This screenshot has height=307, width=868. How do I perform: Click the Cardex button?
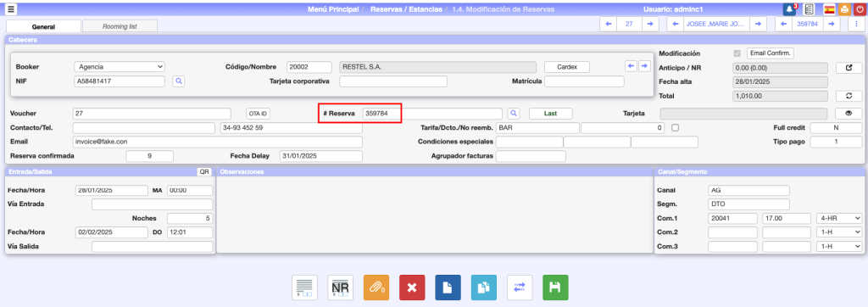(x=567, y=66)
